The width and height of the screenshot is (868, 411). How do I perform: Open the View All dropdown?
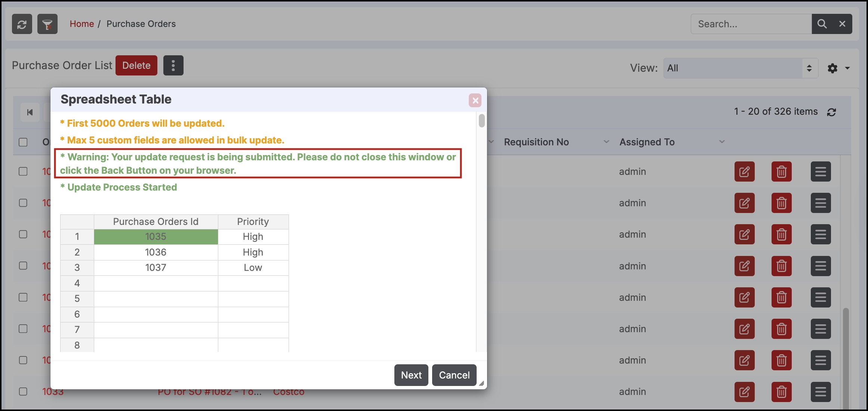[740, 68]
